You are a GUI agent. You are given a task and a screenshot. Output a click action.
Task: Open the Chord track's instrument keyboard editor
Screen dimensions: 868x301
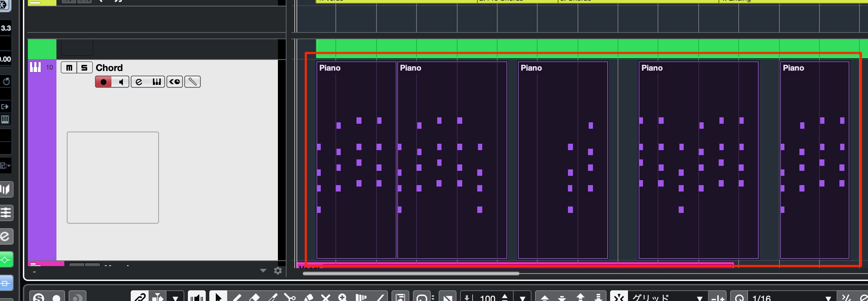coord(156,82)
